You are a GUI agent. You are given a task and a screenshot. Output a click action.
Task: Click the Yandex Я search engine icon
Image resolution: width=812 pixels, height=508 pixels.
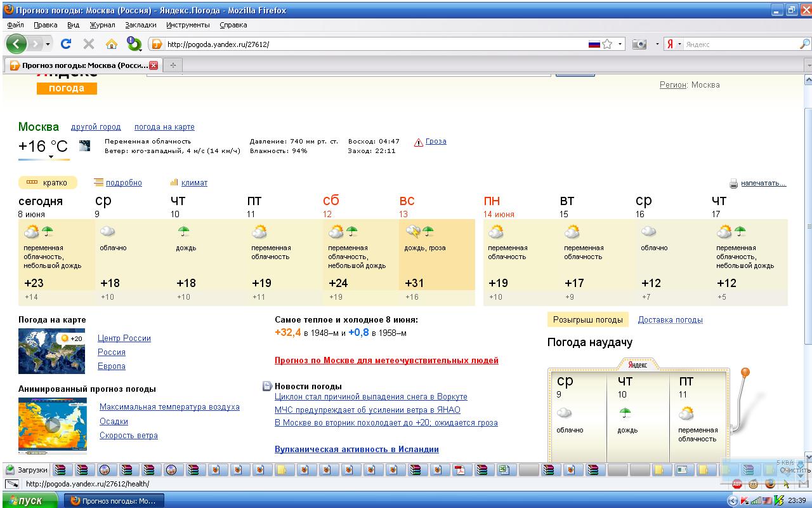point(670,44)
